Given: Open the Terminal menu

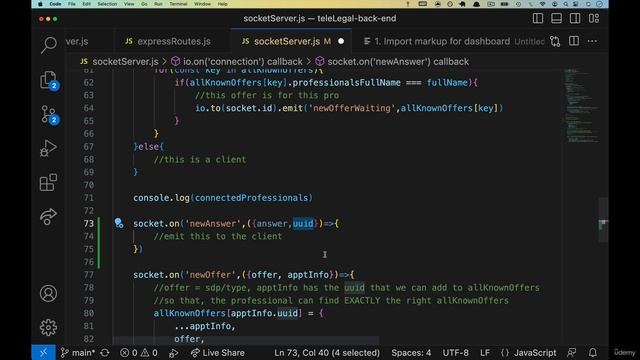Looking at the screenshot, I should [178, 4].
